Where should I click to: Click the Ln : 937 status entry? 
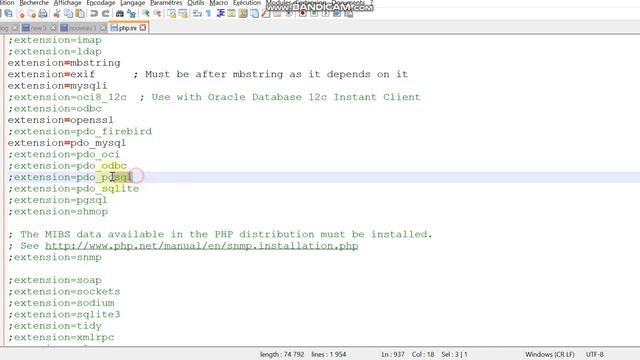393,354
